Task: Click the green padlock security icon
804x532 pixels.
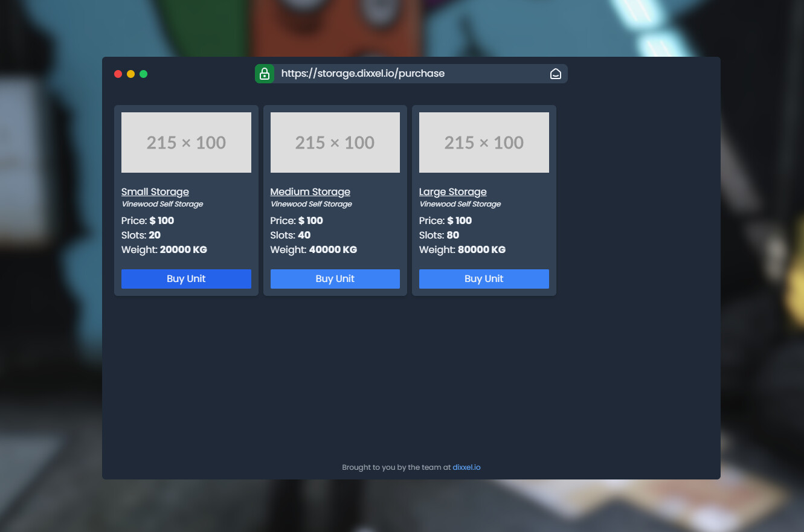Action: pos(265,73)
